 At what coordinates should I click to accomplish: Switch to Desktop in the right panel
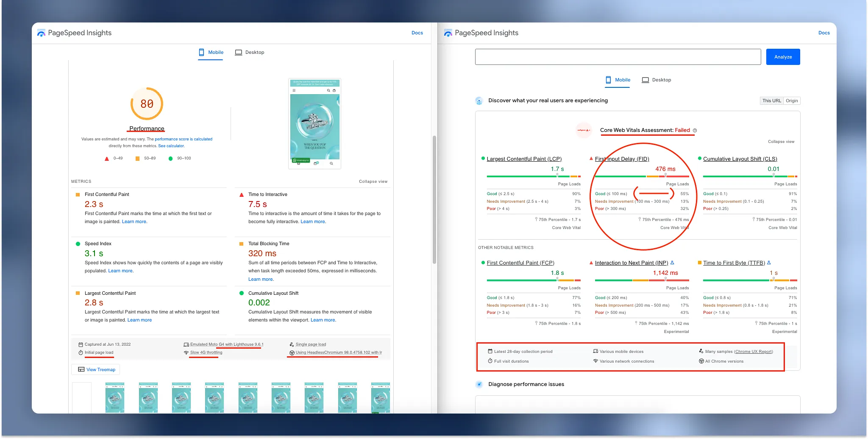pos(657,80)
